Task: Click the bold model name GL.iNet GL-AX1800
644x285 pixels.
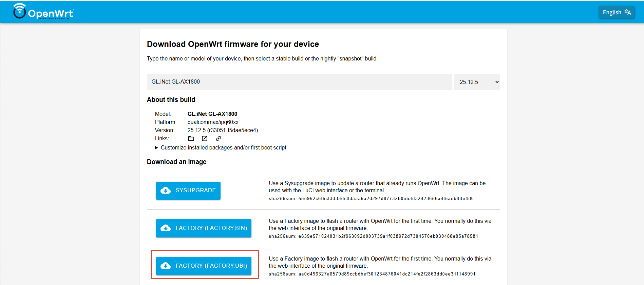Action: [x=212, y=114]
